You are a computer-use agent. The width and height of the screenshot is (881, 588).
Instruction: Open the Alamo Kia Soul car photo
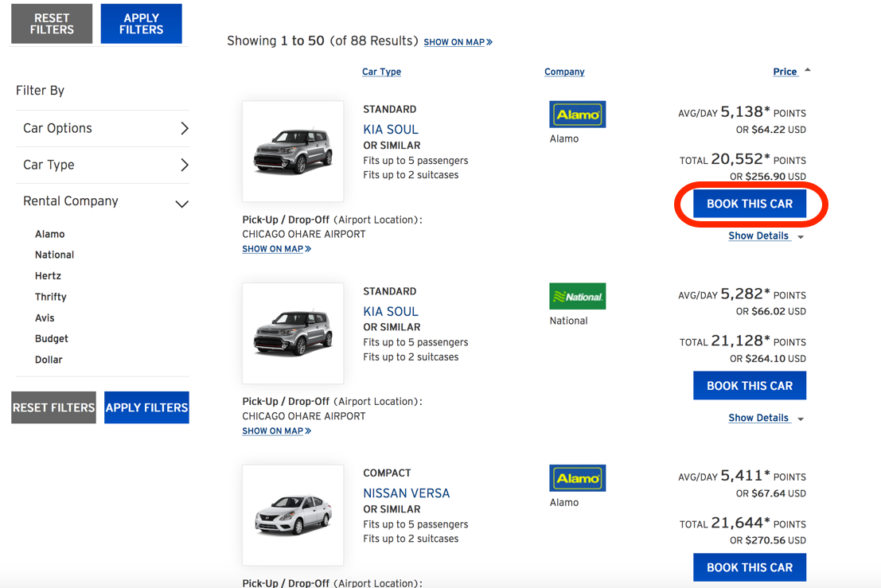(x=293, y=151)
